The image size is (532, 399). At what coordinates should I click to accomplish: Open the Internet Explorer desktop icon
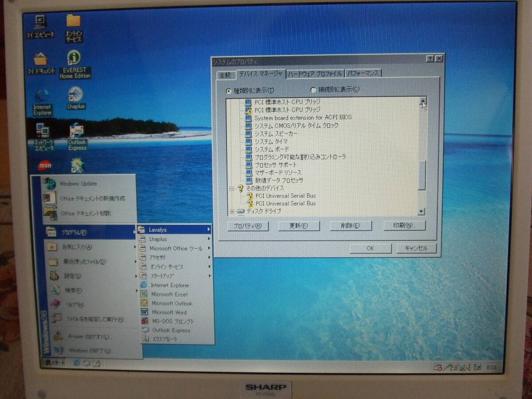[42, 96]
